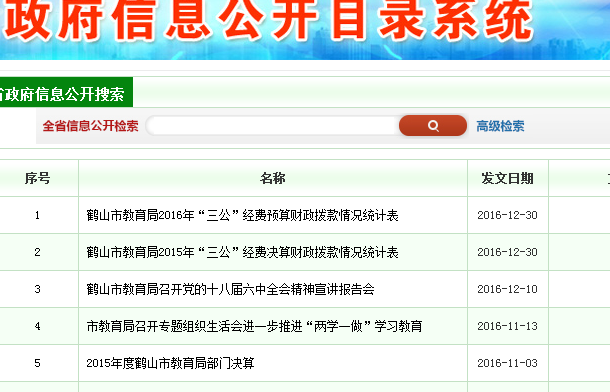Select date 2016-12-30 in first row
This screenshot has width=610, height=392.
[507, 215]
